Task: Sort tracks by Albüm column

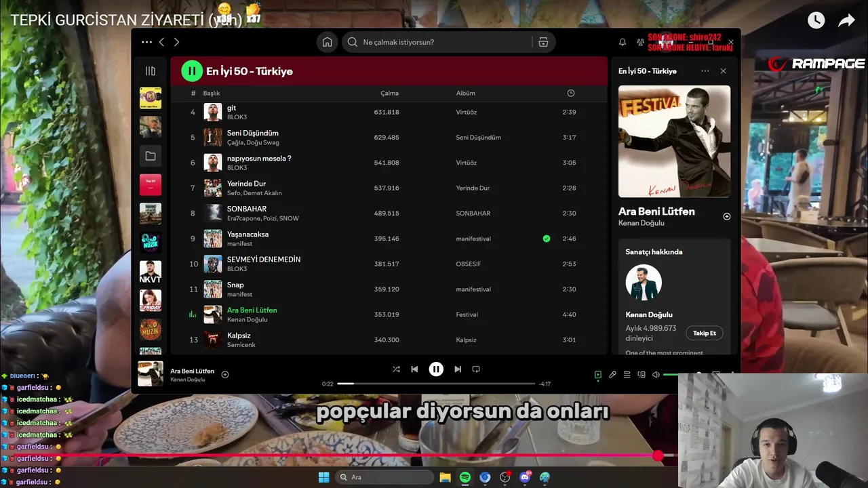Action: pyautogui.click(x=465, y=93)
